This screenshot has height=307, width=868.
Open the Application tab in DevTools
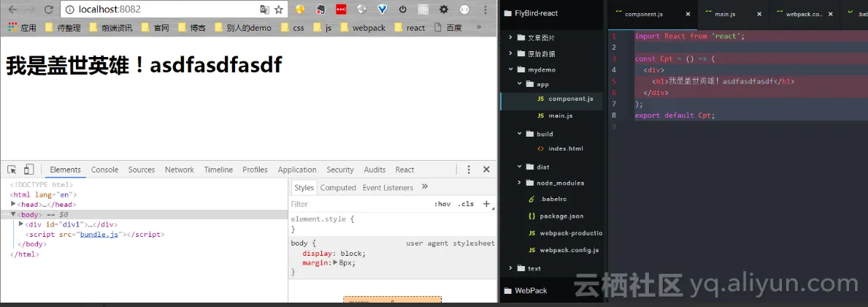tap(297, 170)
